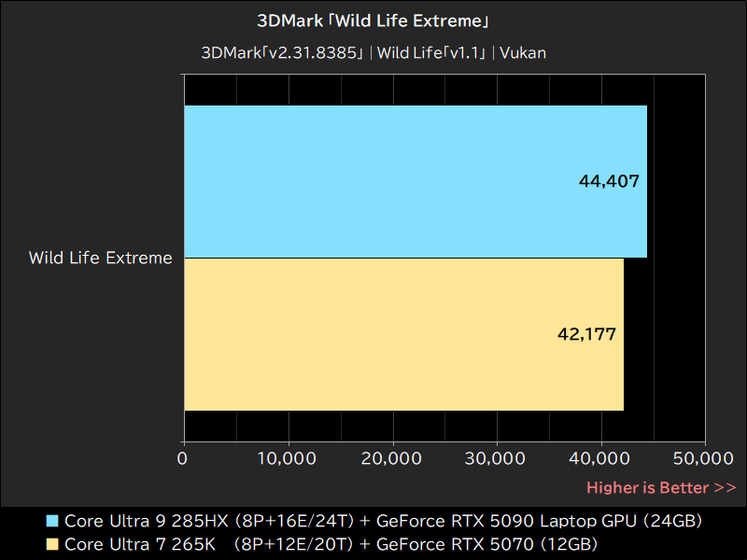This screenshot has width=747, height=560.
Task: Click the 44,407 score label
Action: tap(610, 182)
